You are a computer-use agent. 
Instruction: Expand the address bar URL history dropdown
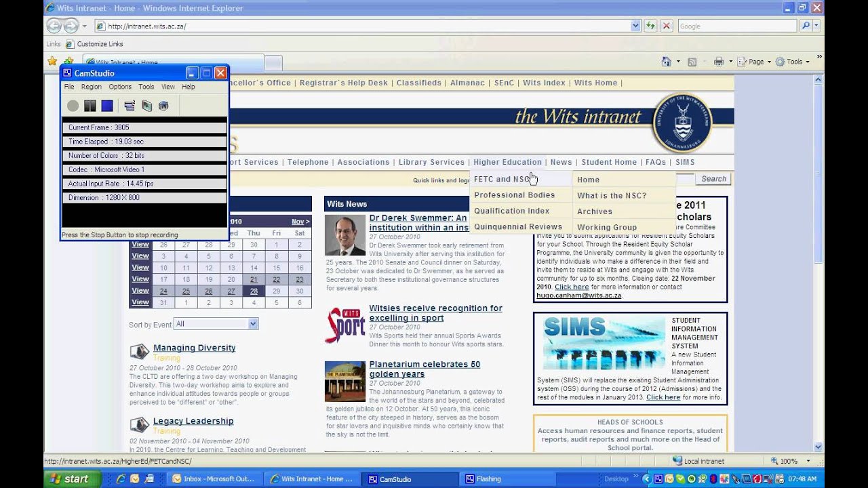tap(635, 26)
